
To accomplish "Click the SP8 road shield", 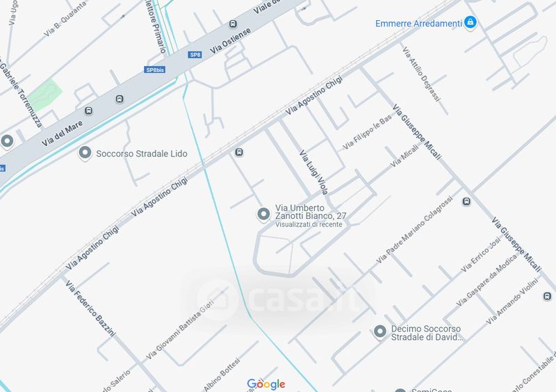I will pyautogui.click(x=195, y=55).
